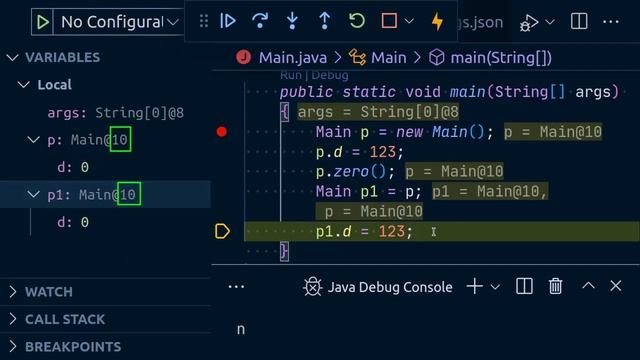Collapse variable p1: Main@10
Screen dimensions: 640x360
coord(33,194)
